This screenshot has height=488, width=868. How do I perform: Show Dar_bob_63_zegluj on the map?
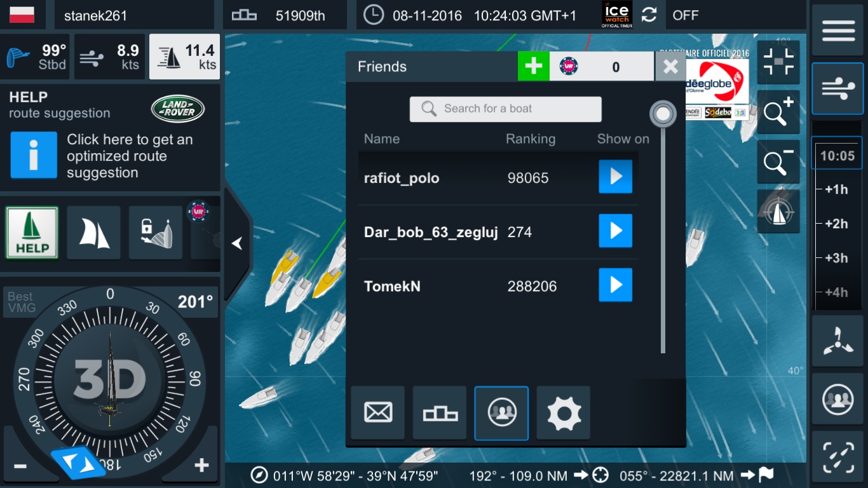[x=616, y=231]
